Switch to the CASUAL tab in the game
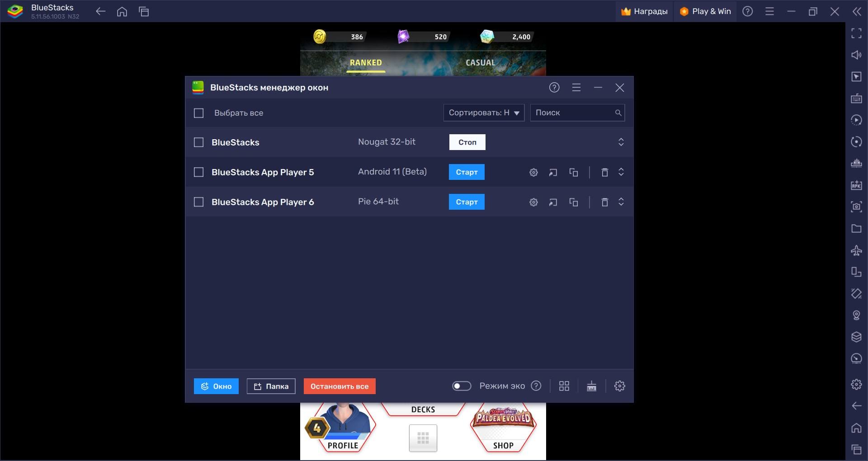 click(x=480, y=63)
